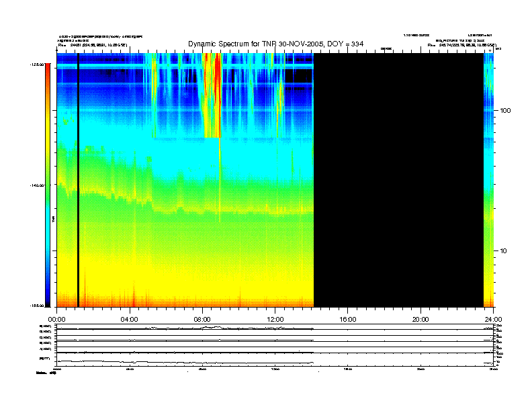
Task: Click the 100 frequency axis label
Action: click(x=505, y=111)
